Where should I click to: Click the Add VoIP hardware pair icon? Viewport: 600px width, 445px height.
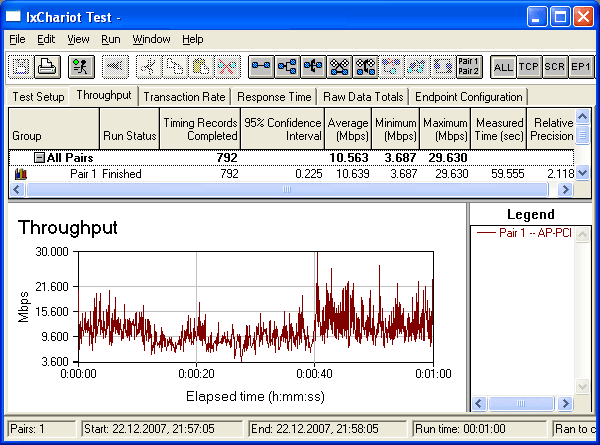pyautogui.click(x=365, y=67)
